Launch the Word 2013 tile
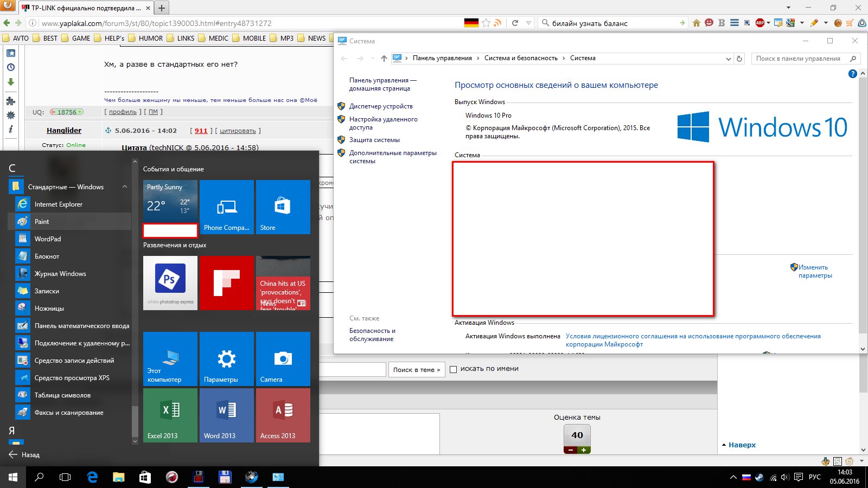Screen dimensions: 868x488 [x=227, y=415]
